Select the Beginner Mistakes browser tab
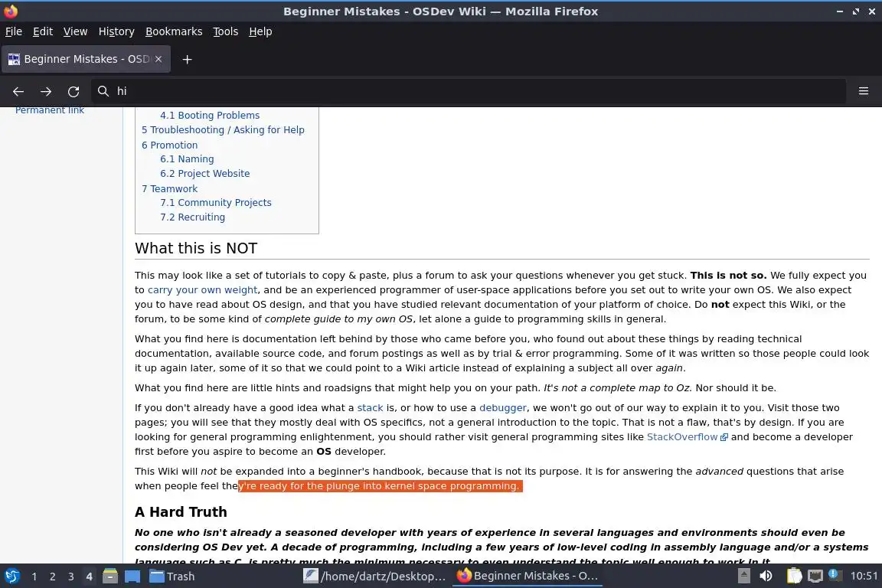Screen dimensions: 882x588 coord(86,59)
